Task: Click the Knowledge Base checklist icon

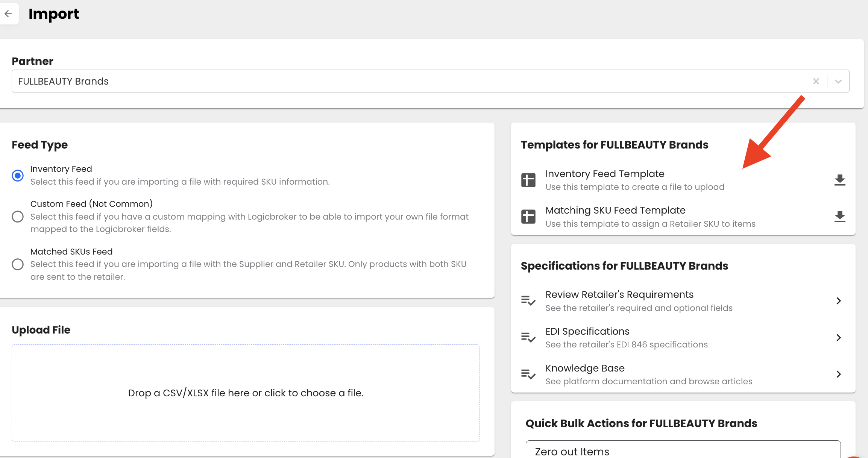Action: (x=528, y=374)
